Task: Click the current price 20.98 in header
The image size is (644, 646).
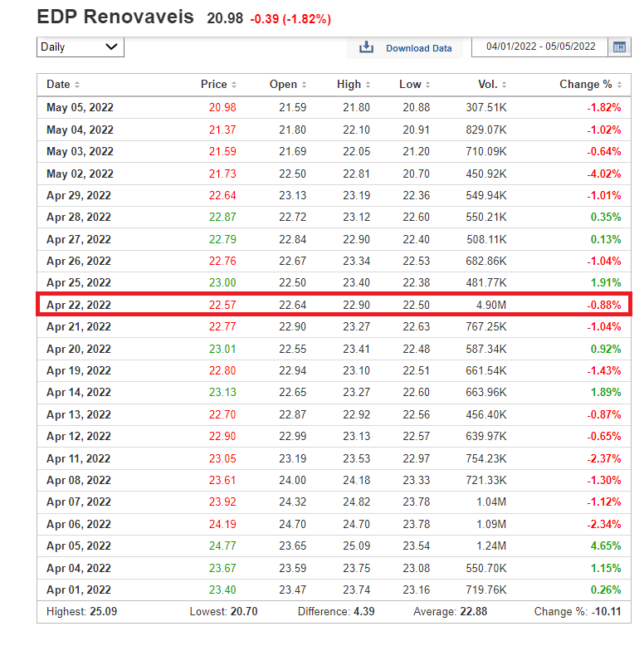Action: click(x=225, y=18)
